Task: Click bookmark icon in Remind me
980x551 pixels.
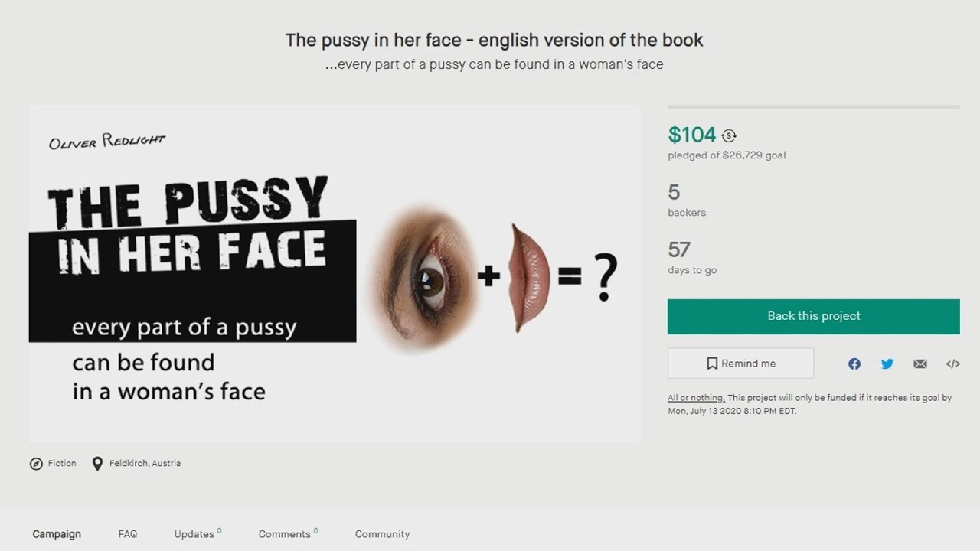Action: [712, 364]
